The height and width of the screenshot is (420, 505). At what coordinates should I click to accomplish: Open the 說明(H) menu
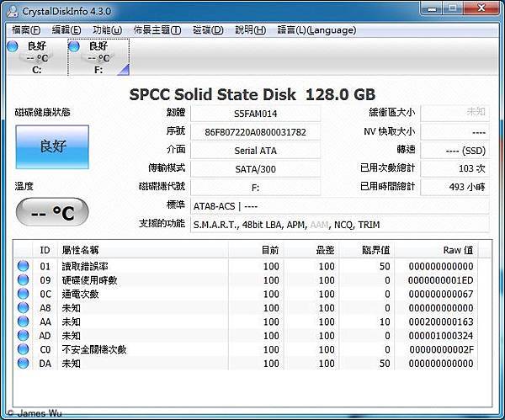pos(250,30)
